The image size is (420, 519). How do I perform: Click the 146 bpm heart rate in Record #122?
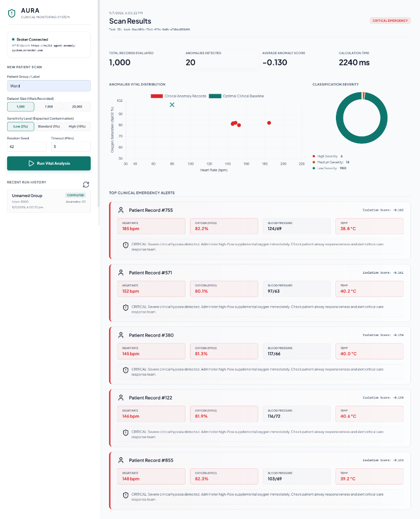pyautogui.click(x=131, y=417)
